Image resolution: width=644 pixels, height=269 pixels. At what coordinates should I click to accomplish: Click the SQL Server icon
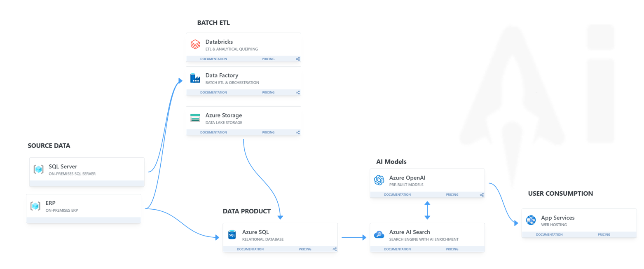38,169
